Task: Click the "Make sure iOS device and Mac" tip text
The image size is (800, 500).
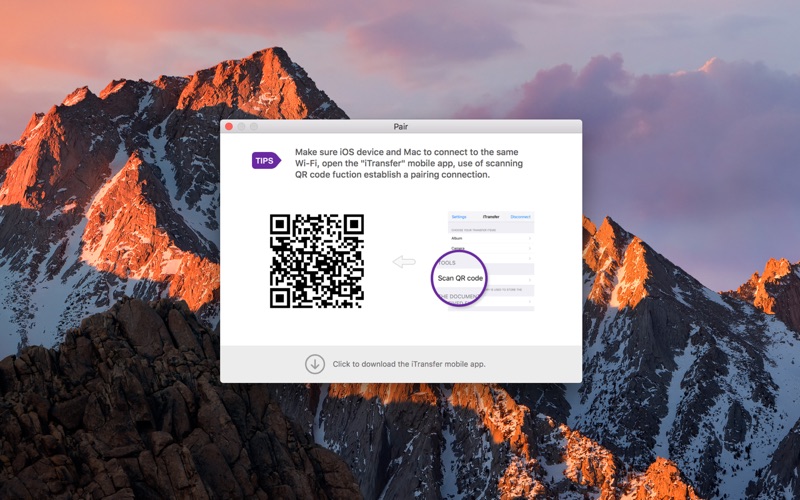Action: coord(409,163)
